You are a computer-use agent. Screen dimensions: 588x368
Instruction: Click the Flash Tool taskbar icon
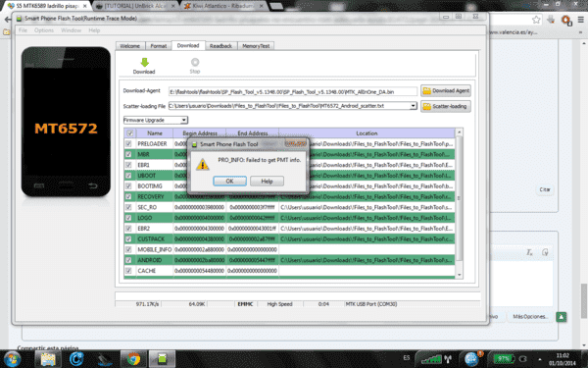(x=162, y=359)
